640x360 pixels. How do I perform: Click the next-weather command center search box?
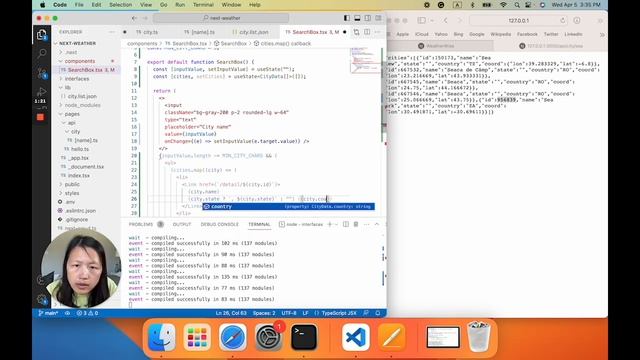221,18
